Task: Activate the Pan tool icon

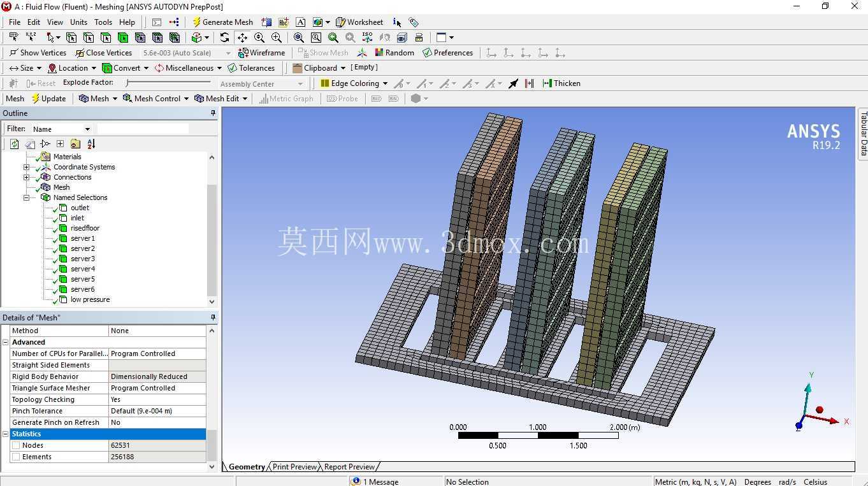Action: 242,38
